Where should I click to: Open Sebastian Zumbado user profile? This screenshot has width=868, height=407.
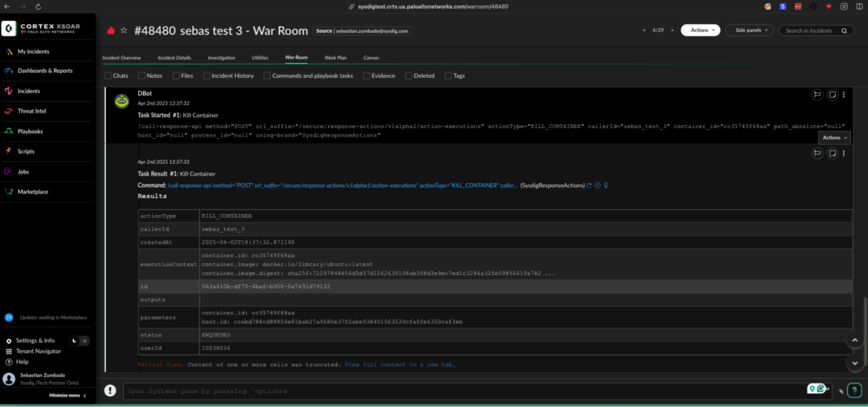click(x=42, y=379)
